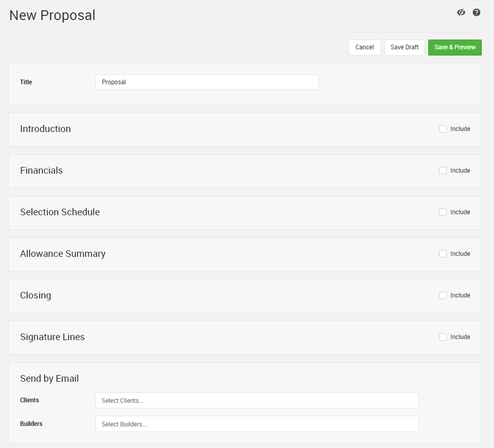Click the Financials section heading
The image size is (494, 448).
coord(41,170)
